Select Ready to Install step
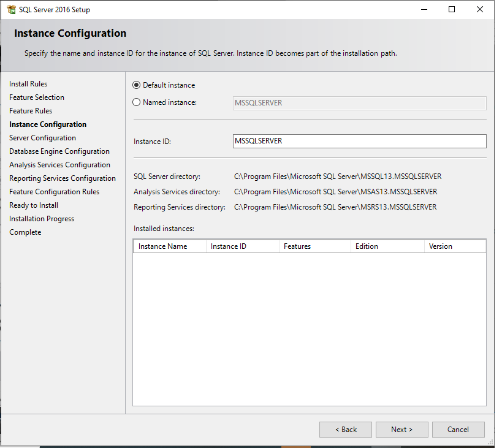Image resolution: width=502 pixels, height=448 pixels. pos(34,205)
